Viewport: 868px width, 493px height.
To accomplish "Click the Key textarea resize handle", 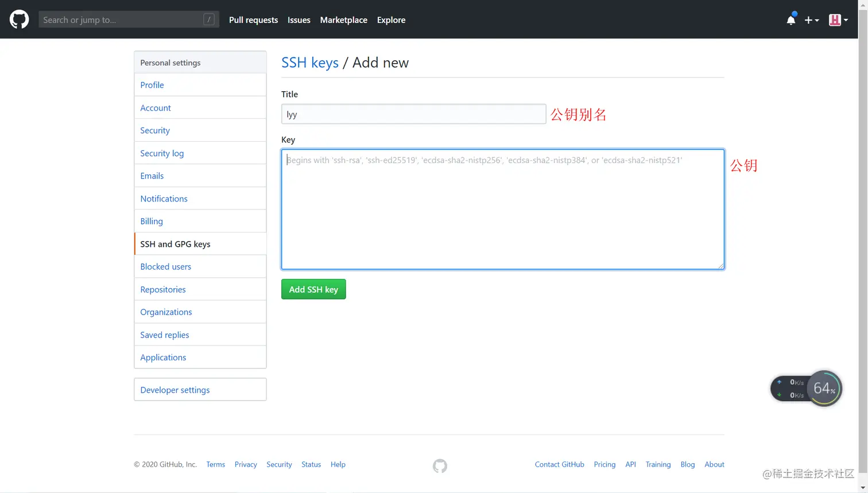I will (720, 265).
